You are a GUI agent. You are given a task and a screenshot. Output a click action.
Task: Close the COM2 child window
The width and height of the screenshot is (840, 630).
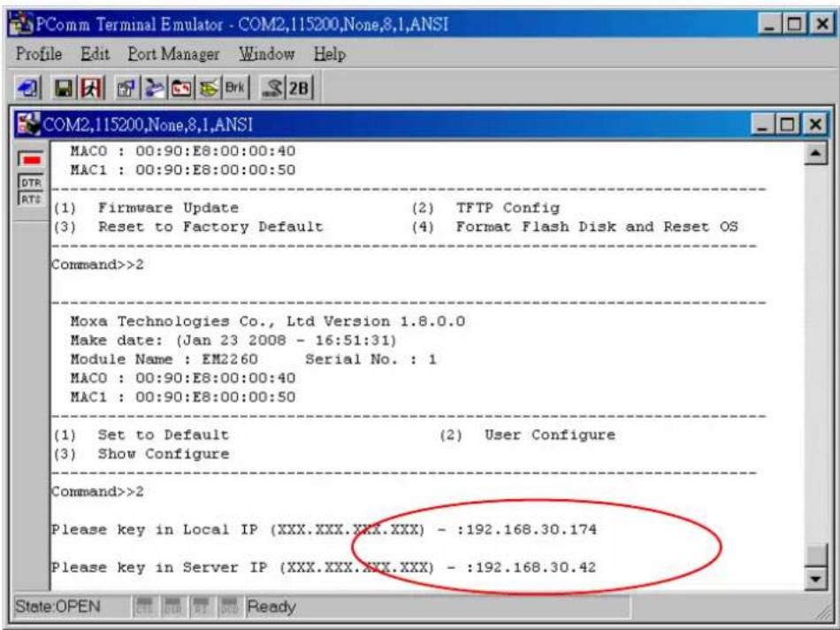[815, 125]
